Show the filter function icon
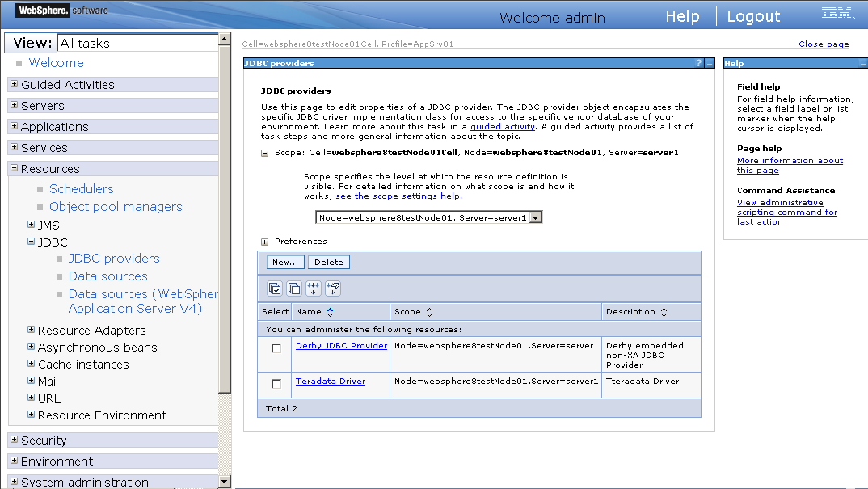This screenshot has width=868, height=489. [314, 288]
